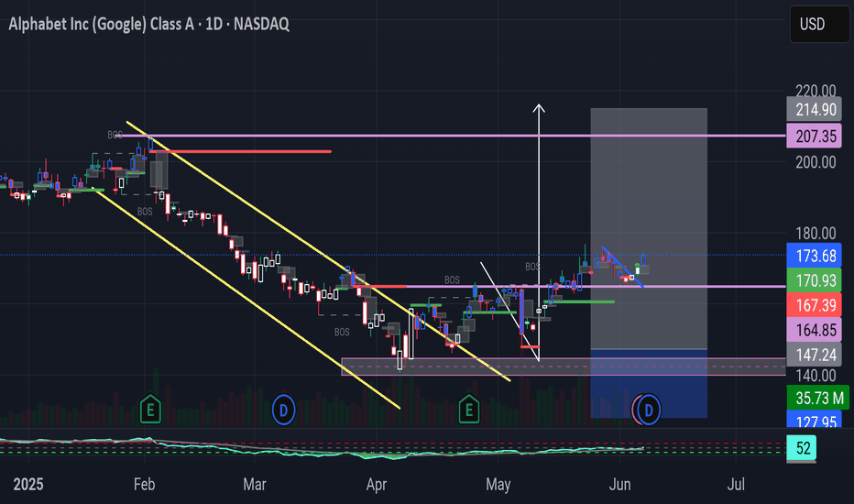Click the May label on time axis
Image resolution: width=854 pixels, height=504 pixels.
point(498,484)
